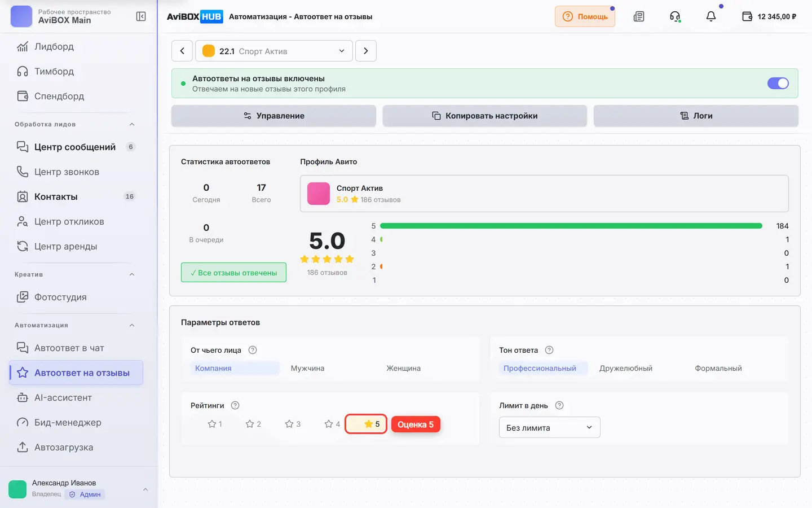
Task: Click help icon next to Рейтинги
Action: 235,405
